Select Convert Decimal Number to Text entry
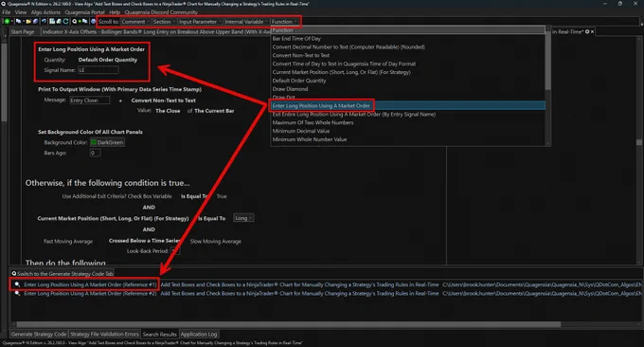 click(408, 46)
